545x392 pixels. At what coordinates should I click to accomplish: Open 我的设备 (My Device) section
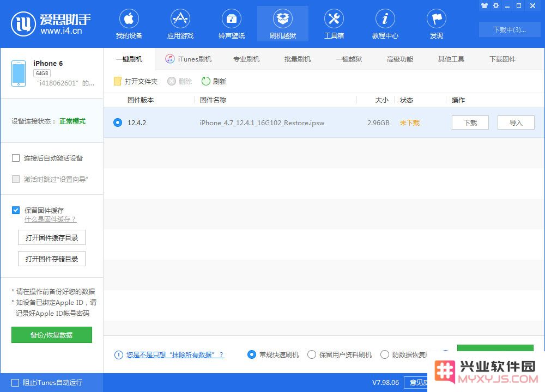(x=129, y=24)
